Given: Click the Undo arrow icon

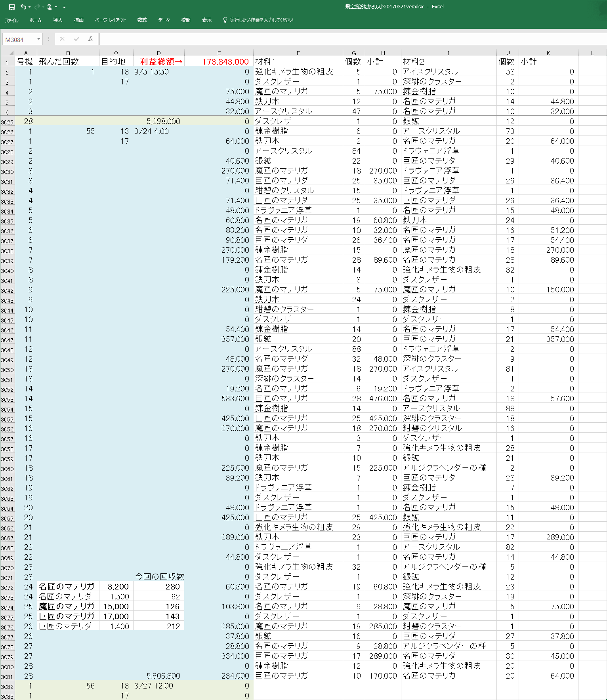Looking at the screenshot, I should 23,7.
